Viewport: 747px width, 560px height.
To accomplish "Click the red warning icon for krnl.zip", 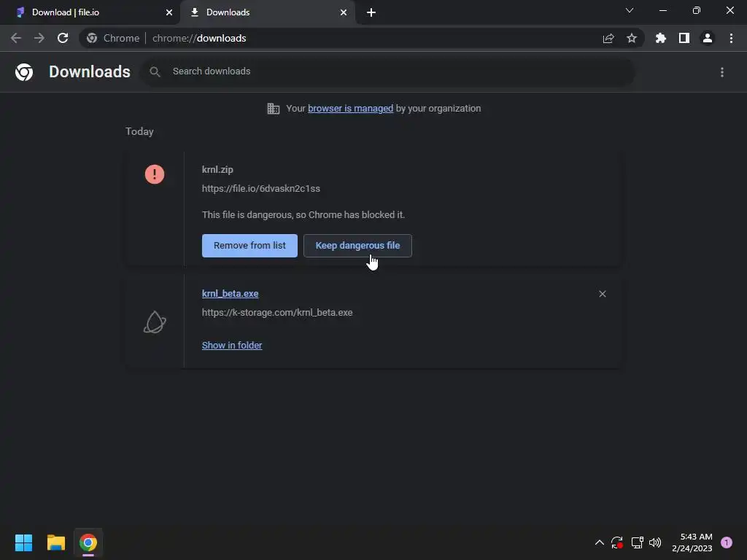I will tap(155, 174).
